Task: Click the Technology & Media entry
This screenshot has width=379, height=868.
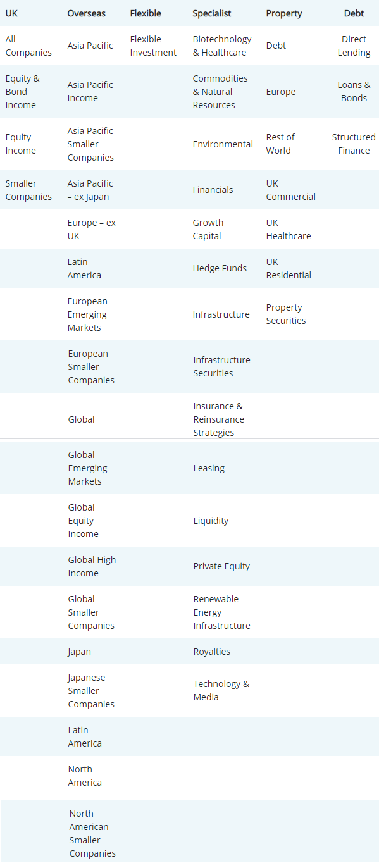Action: [x=221, y=690]
